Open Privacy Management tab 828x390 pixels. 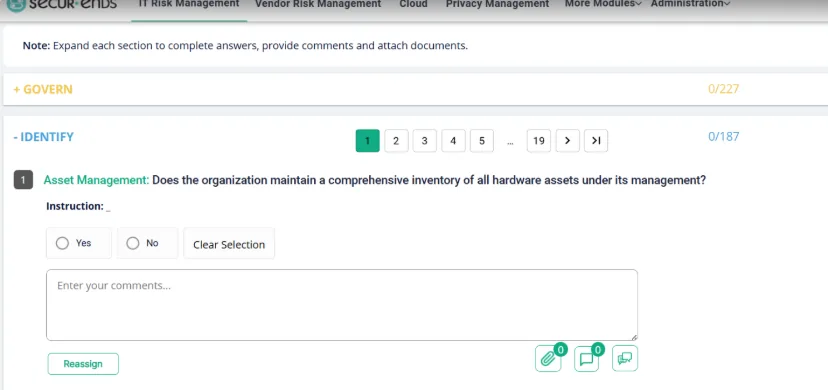pos(497,4)
